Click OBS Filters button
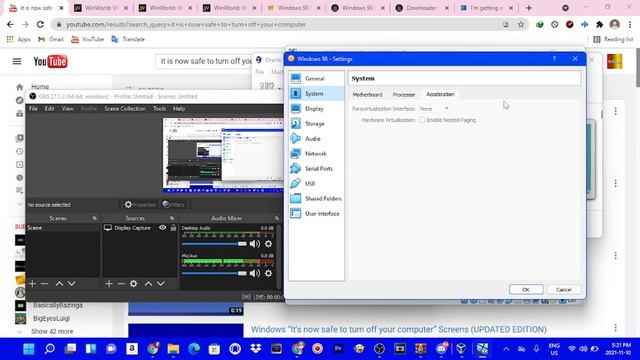 tap(173, 204)
